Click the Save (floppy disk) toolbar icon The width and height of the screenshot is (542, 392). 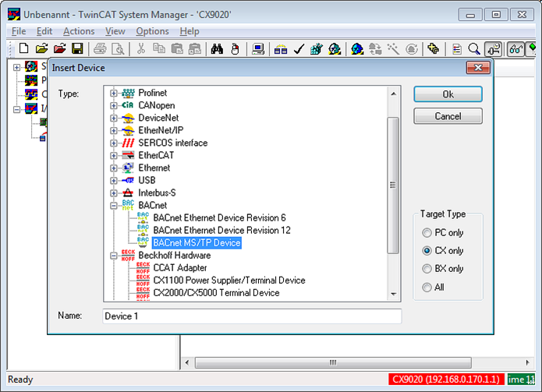[77, 48]
